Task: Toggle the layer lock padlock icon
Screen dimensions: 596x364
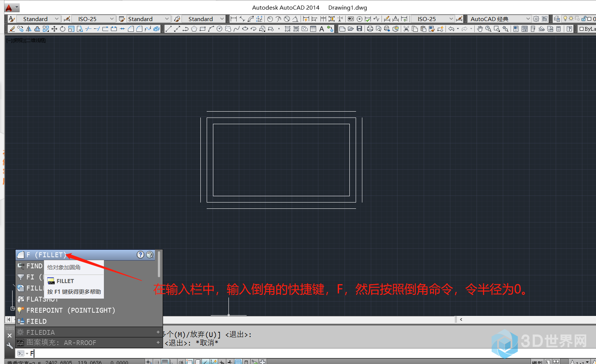Action: [583, 19]
